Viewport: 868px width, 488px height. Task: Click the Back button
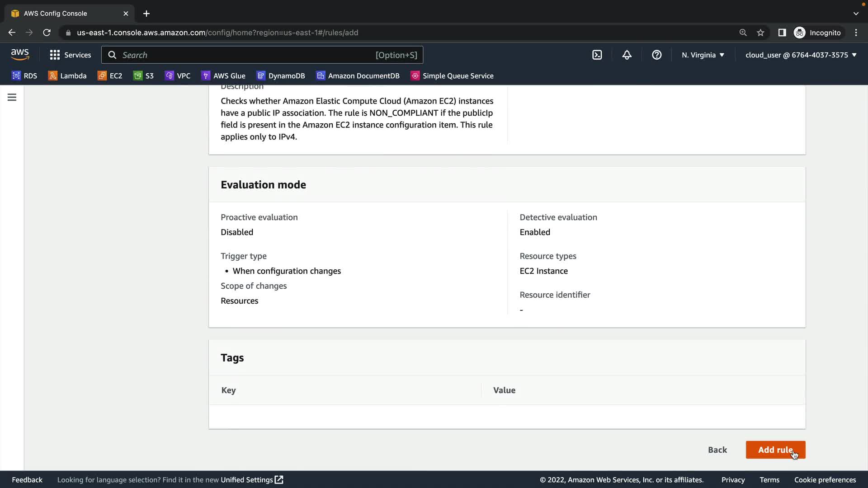click(717, 450)
